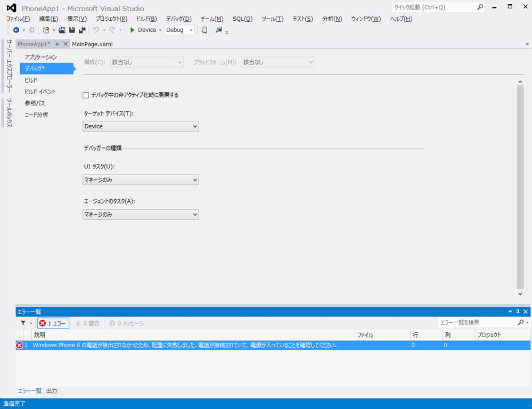Sort error list by 説明 column
Screen dimensions: 532x409
[193, 335]
